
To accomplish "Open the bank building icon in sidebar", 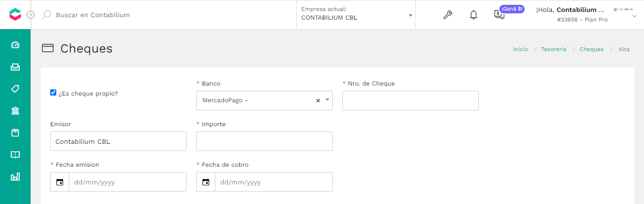I will point(15,111).
